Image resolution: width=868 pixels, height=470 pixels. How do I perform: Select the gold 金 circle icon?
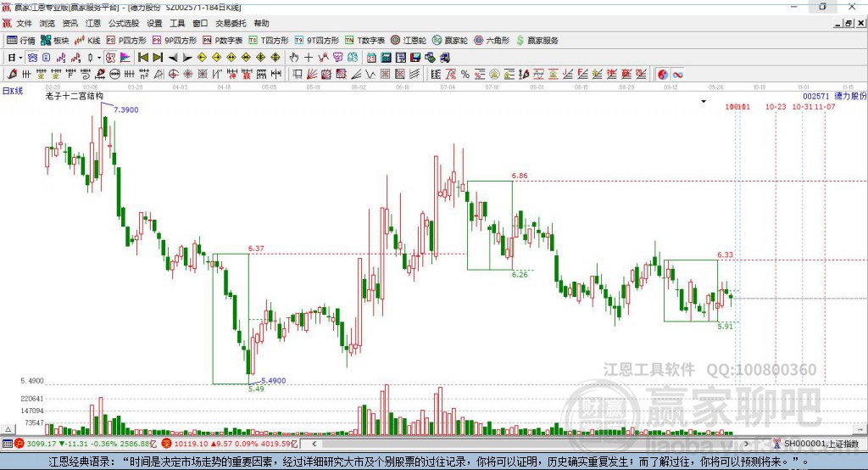[x=494, y=75]
